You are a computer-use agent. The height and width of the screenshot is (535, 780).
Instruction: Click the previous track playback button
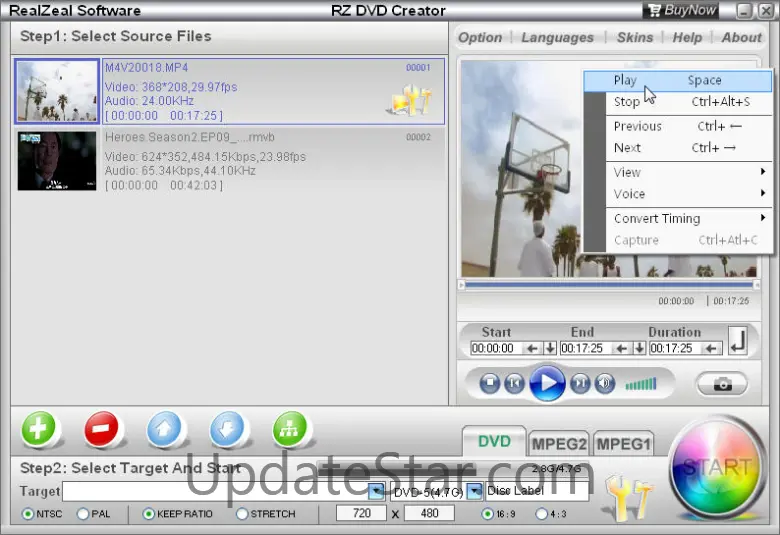pyautogui.click(x=514, y=383)
